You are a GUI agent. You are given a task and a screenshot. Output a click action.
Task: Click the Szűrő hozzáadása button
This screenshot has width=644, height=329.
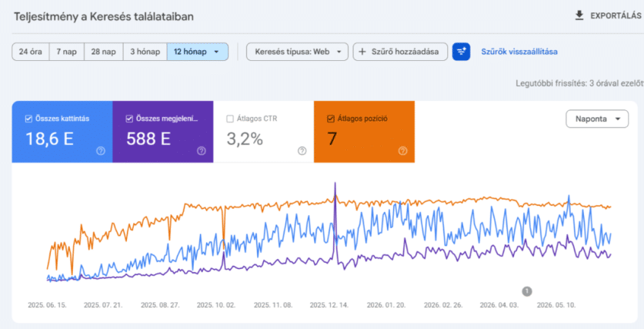click(400, 52)
